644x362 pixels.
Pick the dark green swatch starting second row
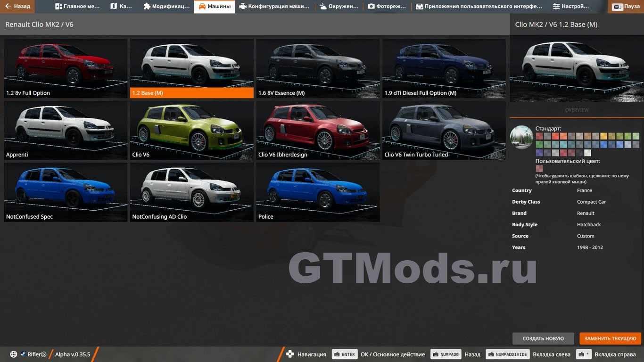(539, 145)
